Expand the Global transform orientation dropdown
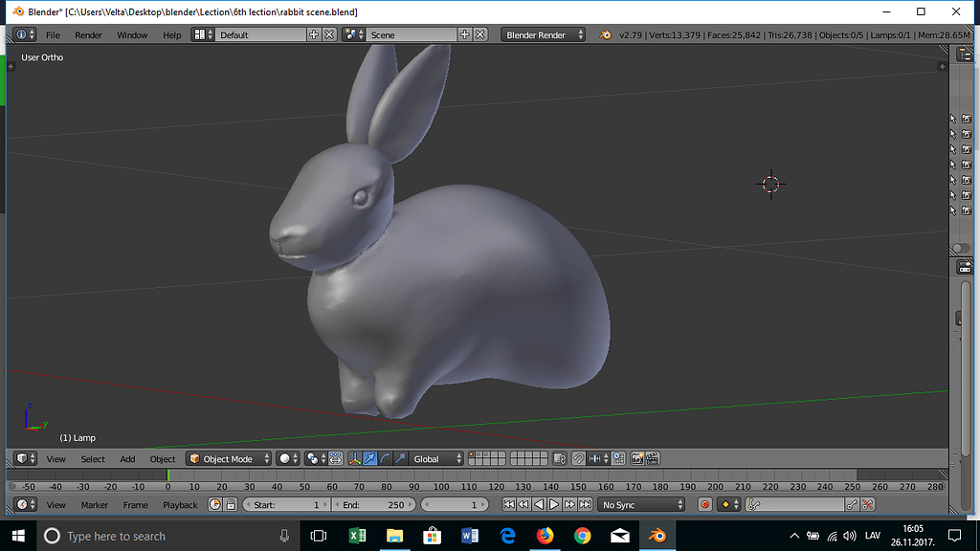The height and width of the screenshot is (551, 980). [x=434, y=459]
